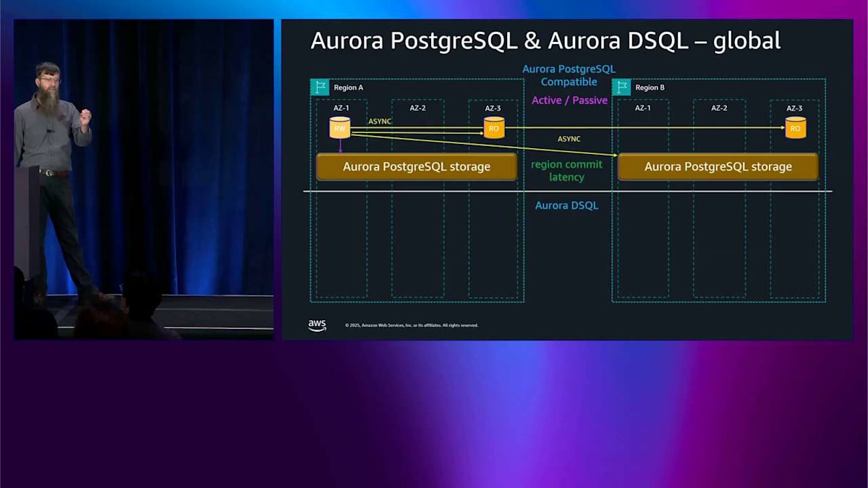Click the 'Aurora PostgreSQL Compatible' label

tap(569, 75)
